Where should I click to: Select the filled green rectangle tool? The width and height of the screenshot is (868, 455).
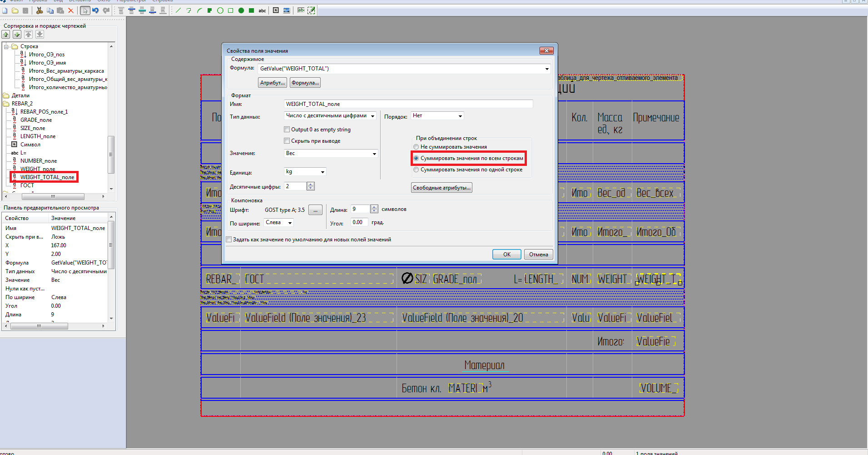pyautogui.click(x=251, y=10)
